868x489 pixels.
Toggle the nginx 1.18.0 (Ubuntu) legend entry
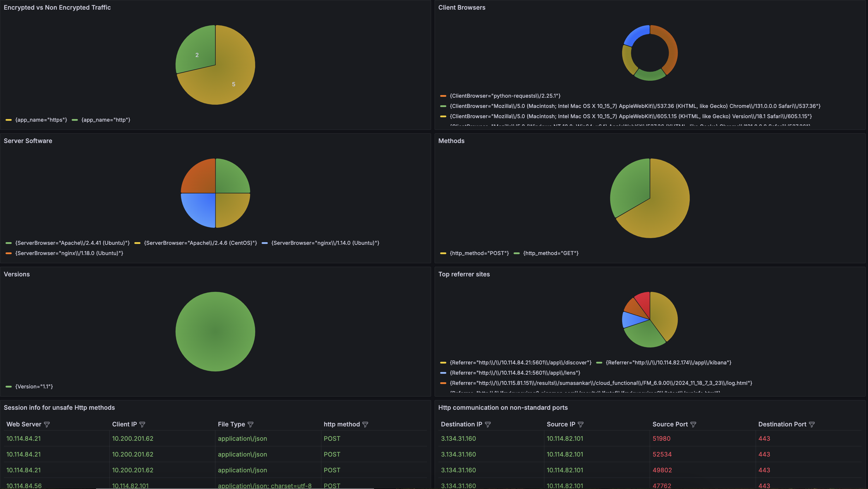click(69, 253)
